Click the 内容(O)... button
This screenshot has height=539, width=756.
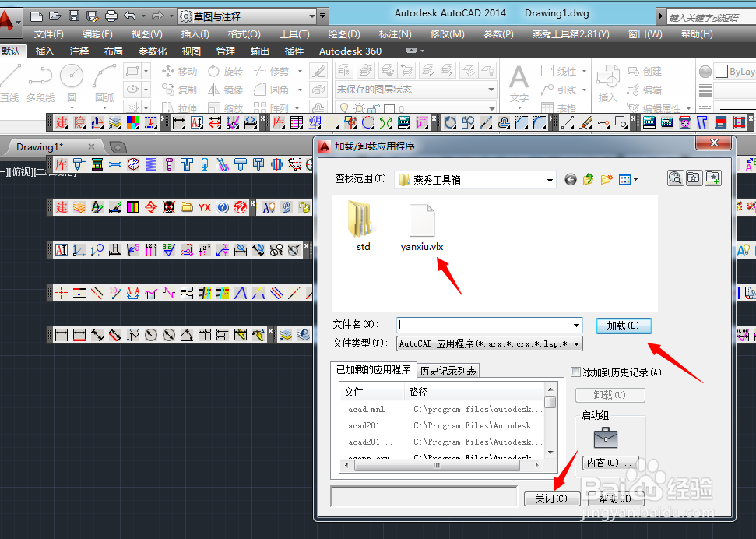[610, 463]
